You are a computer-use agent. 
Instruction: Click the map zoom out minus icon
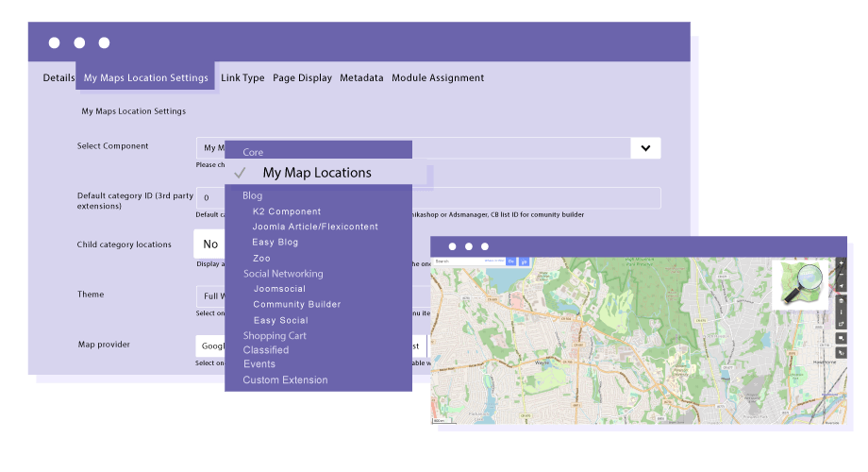coord(841,275)
